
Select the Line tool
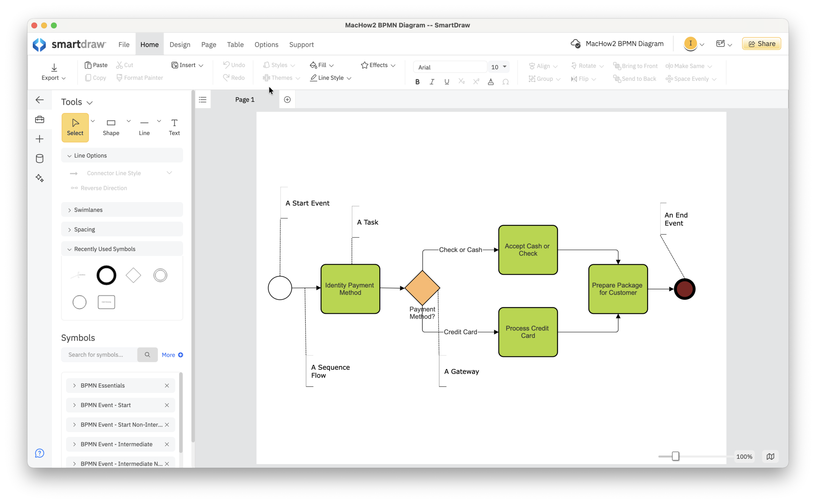pos(144,128)
